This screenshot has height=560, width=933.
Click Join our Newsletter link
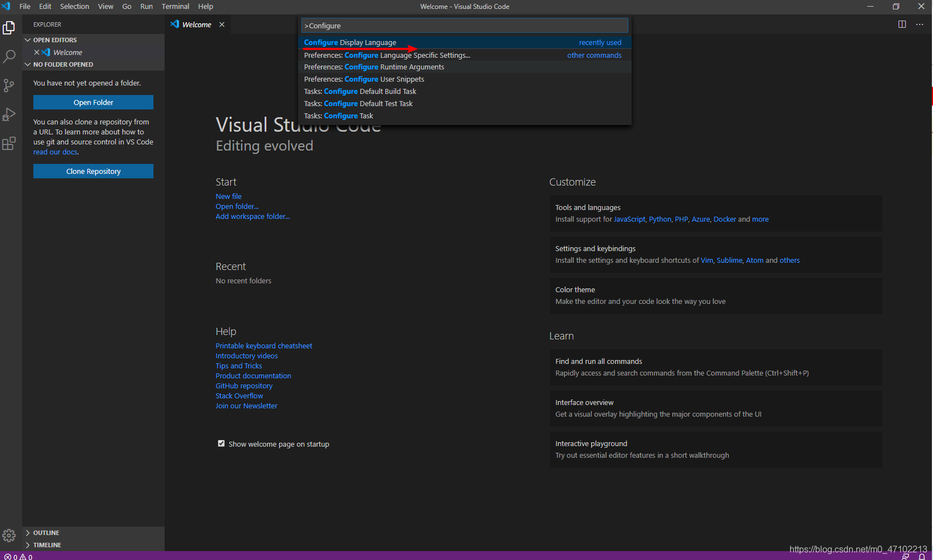[246, 406]
